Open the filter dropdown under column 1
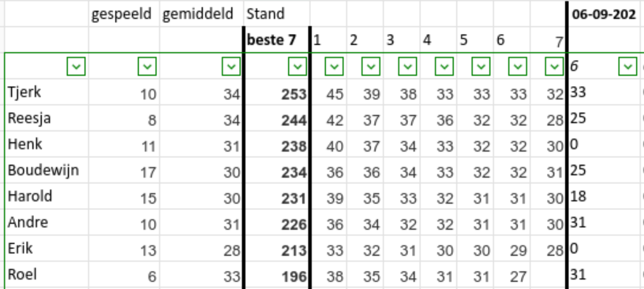 [x=335, y=66]
